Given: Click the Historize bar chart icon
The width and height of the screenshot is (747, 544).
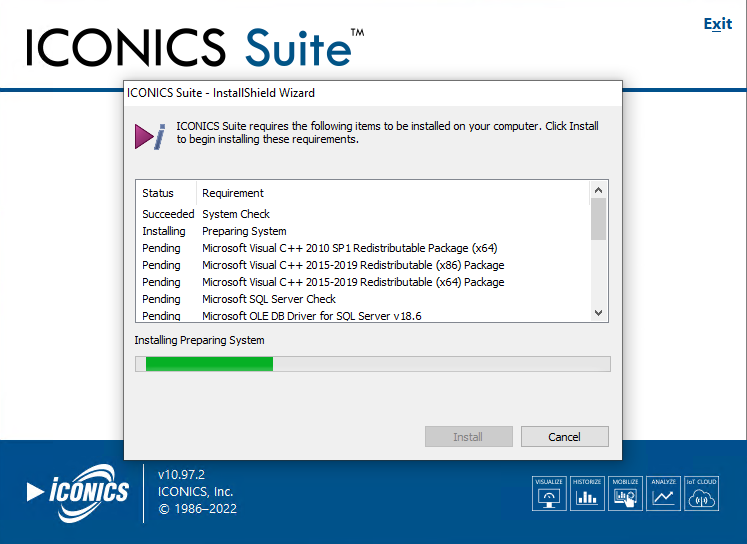Looking at the screenshot, I should point(587,494).
